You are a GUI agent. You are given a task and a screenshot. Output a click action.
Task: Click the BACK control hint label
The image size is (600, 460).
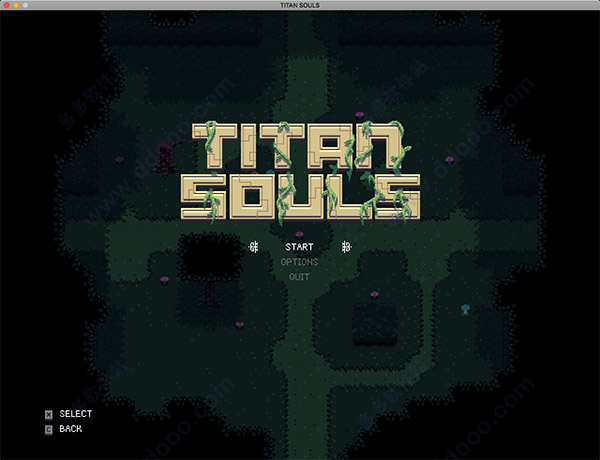tap(71, 429)
